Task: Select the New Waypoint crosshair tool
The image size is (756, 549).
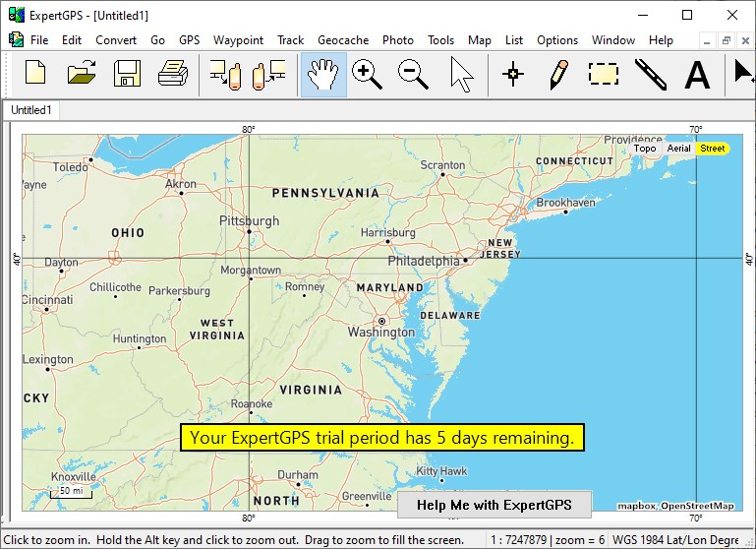Action: (x=513, y=75)
